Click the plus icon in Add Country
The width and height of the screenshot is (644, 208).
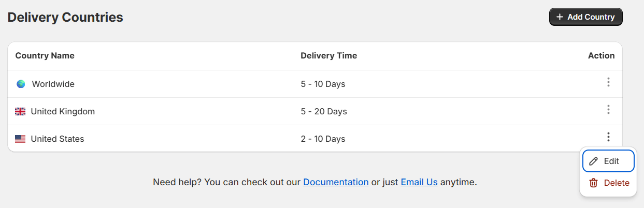(560, 17)
